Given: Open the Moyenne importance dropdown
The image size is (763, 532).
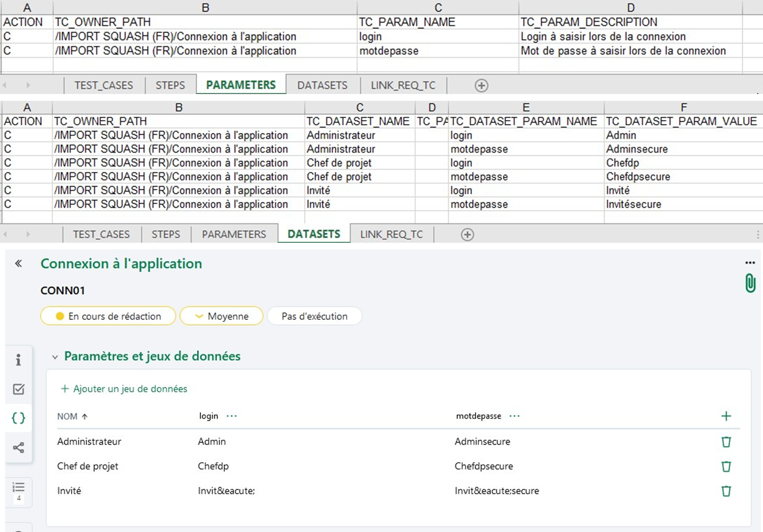Looking at the screenshot, I should point(221,316).
